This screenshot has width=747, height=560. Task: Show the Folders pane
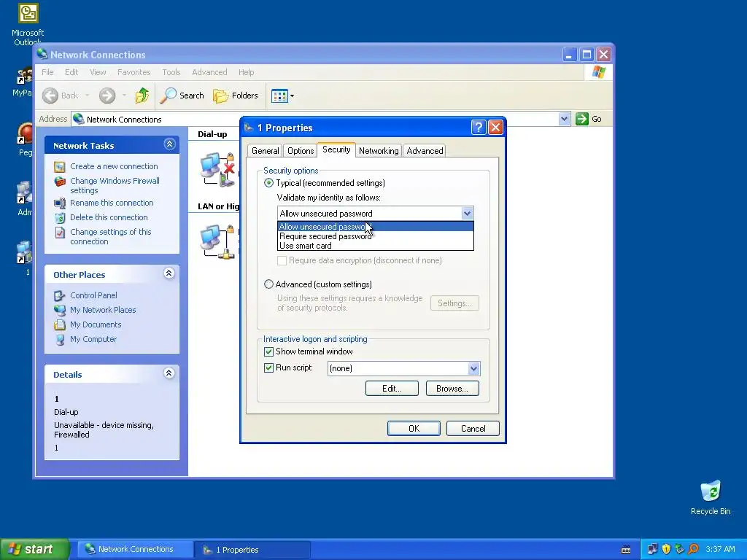pos(236,96)
